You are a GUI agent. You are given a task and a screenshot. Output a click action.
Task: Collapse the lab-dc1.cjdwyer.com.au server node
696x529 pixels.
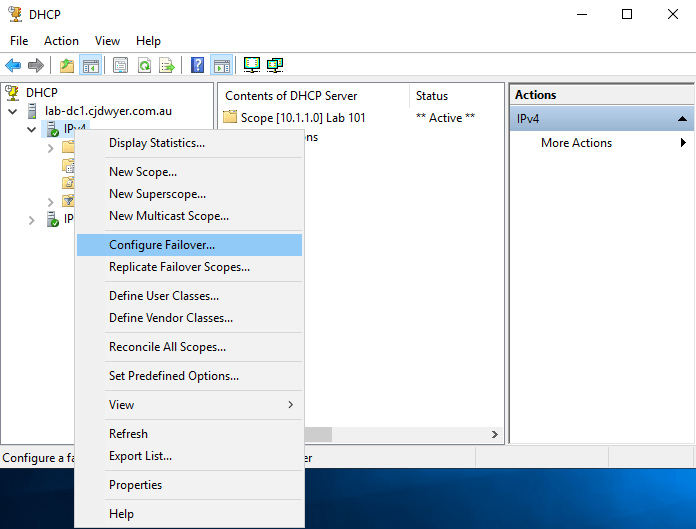[x=13, y=111]
